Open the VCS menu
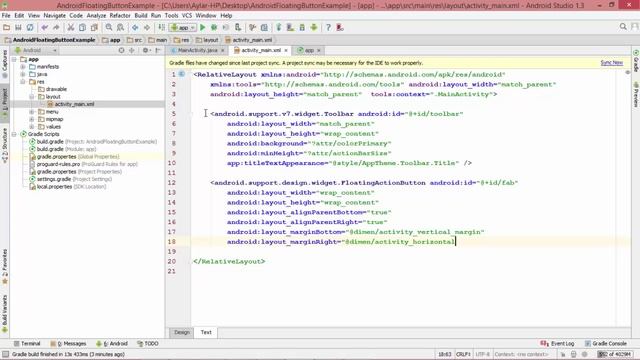The width and height of the screenshot is (640, 360). [x=187, y=16]
